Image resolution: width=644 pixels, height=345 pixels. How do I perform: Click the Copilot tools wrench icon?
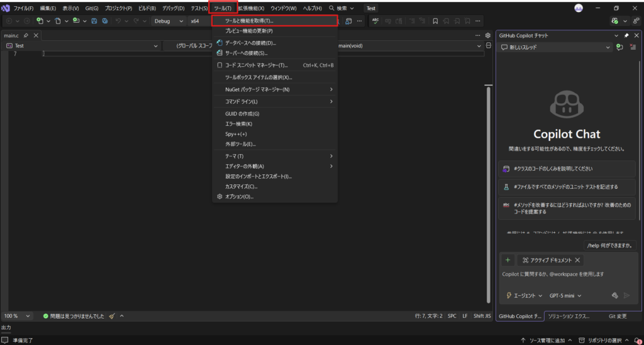(615, 295)
